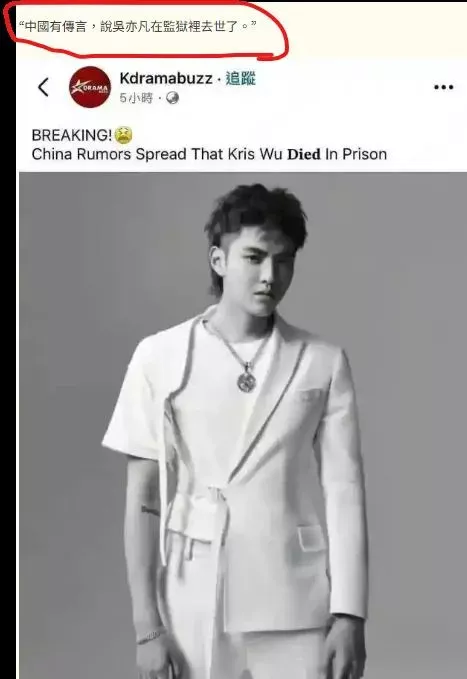Click the forearm tattoo in the photo

150,511
